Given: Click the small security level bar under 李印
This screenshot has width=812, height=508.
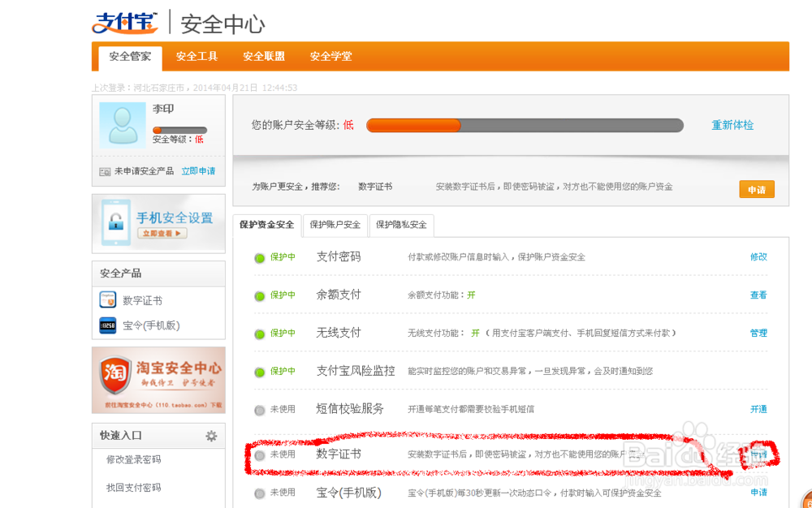Looking at the screenshot, I should [x=179, y=130].
